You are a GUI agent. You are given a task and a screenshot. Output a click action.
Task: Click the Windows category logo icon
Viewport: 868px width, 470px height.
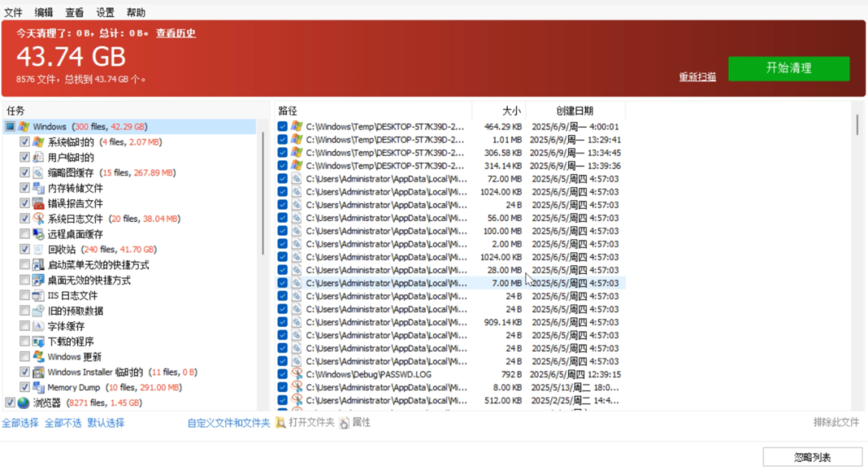tap(24, 127)
